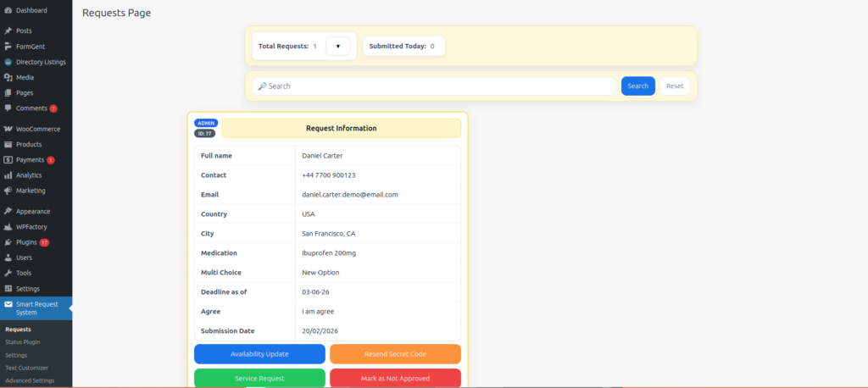
Task: Click the Reset button
Action: pos(675,86)
